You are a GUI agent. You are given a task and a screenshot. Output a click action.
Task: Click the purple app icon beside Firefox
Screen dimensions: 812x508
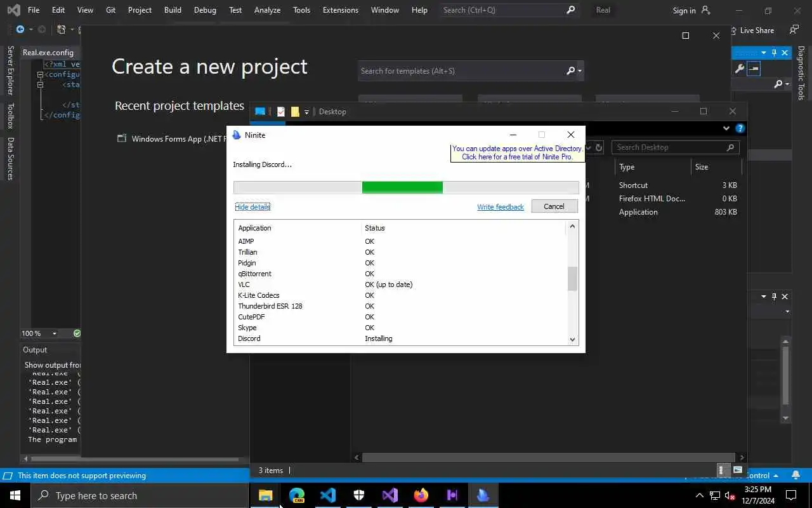click(452, 495)
